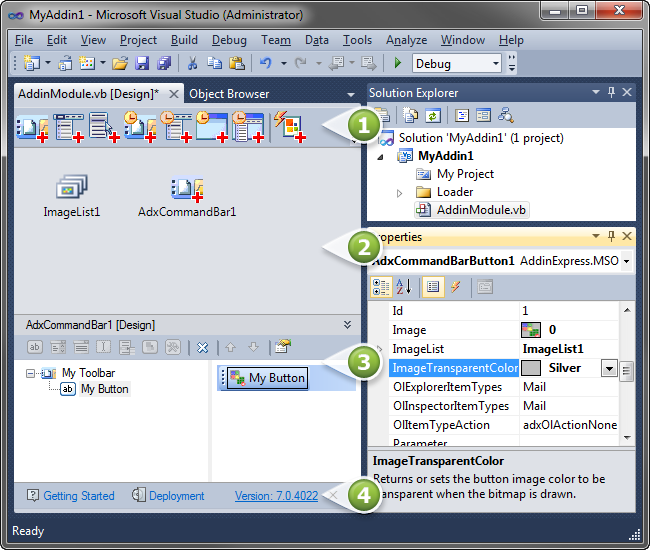Screen dimensions: 650x550
Task: Click the ImageList property value ImageList1
Action: click(x=553, y=349)
